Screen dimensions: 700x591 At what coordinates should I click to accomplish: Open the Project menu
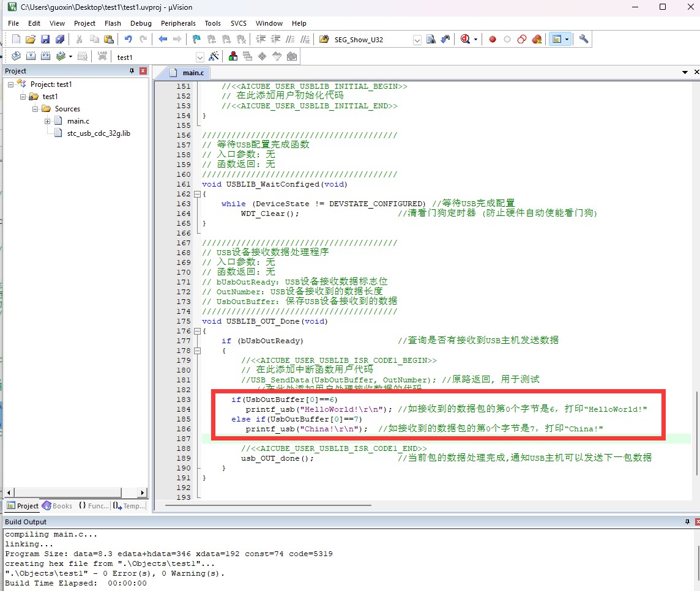pyautogui.click(x=84, y=23)
